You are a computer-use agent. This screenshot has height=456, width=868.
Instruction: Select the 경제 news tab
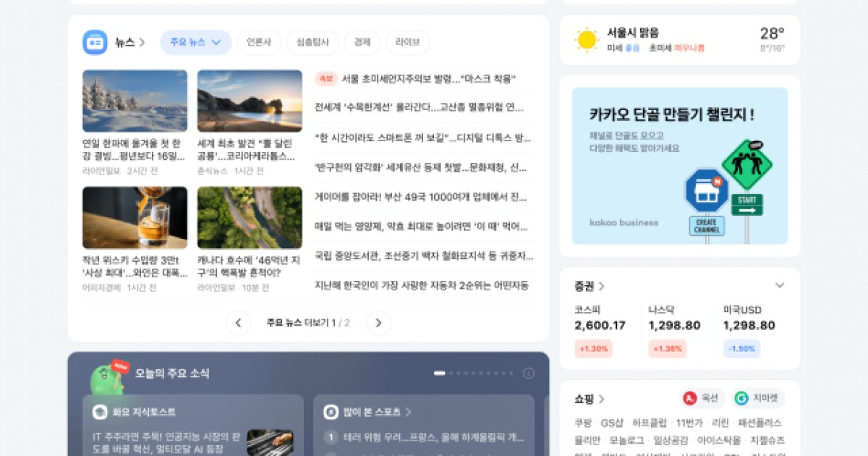click(362, 43)
